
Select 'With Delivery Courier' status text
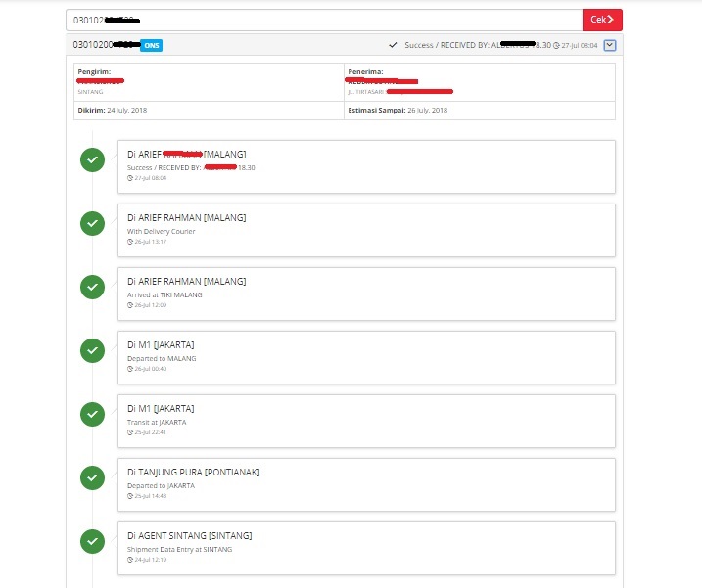pos(162,231)
